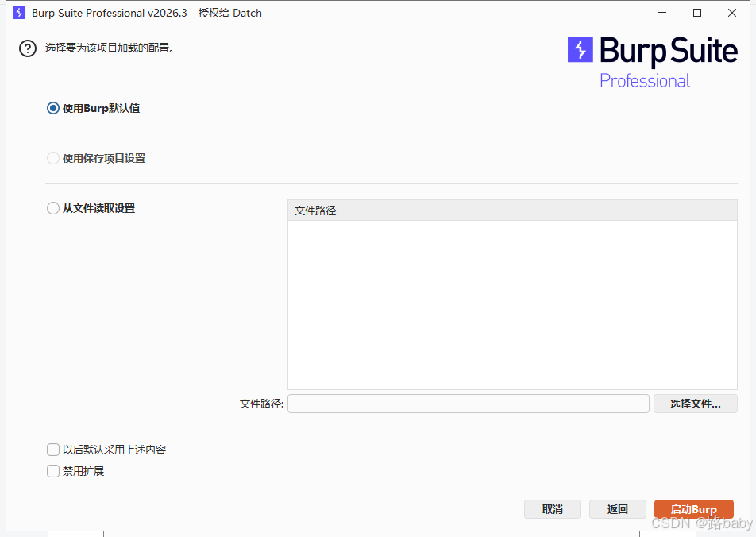Click the 文件路径 table column header
756x537 pixels.
pos(511,211)
